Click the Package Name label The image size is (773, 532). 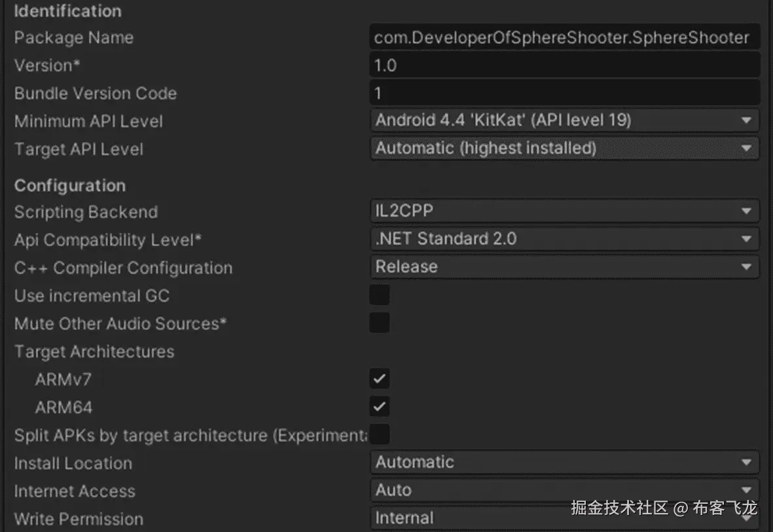coord(73,37)
